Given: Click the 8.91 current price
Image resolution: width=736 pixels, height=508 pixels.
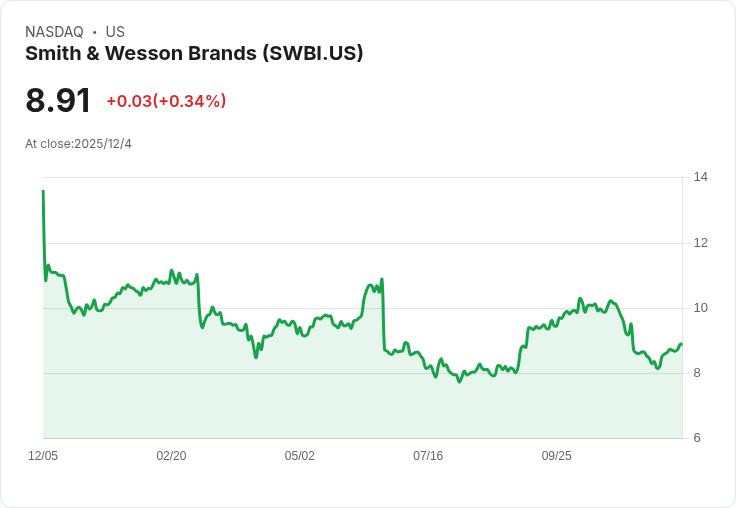Looking at the screenshot, I should coord(58,100).
